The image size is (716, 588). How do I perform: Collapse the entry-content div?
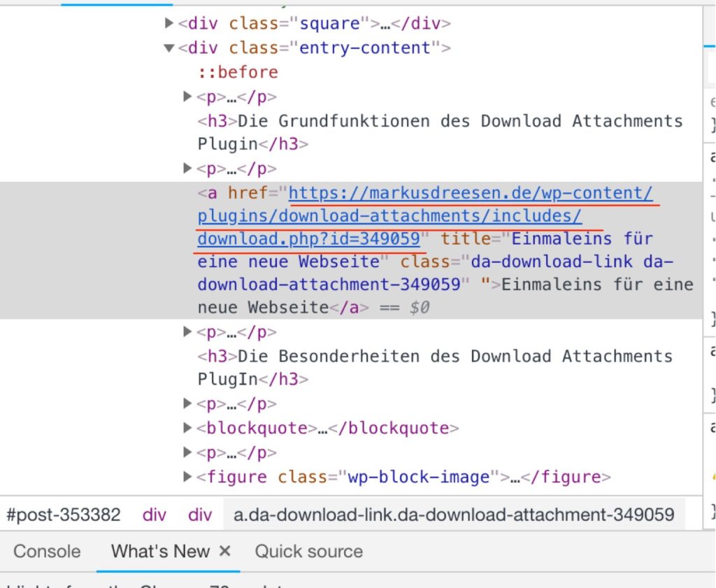pyautogui.click(x=169, y=48)
